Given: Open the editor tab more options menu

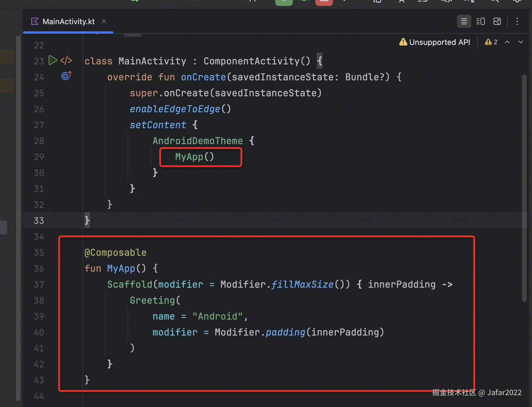Looking at the screenshot, I should pyautogui.click(x=517, y=21).
